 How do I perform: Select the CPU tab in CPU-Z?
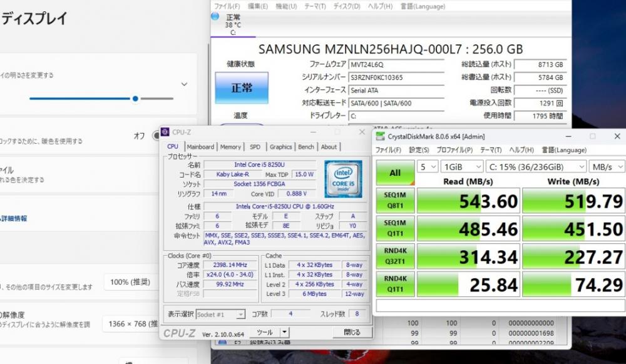coord(173,147)
